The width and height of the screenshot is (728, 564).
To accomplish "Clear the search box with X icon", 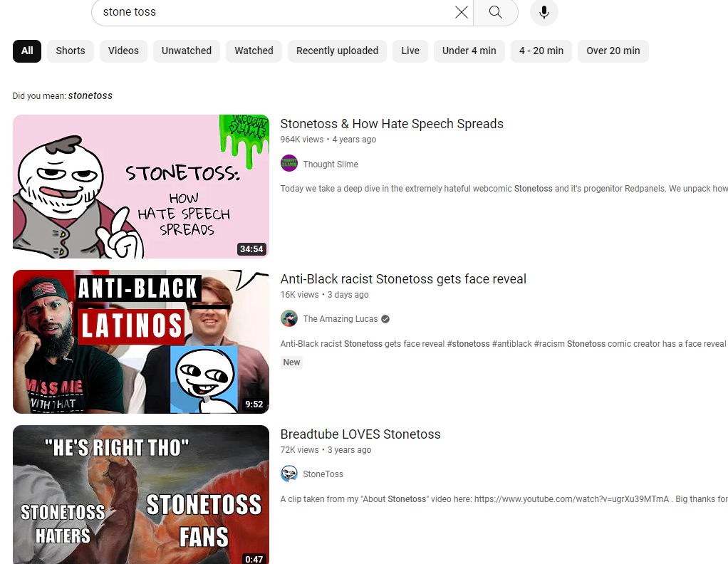I will point(462,12).
